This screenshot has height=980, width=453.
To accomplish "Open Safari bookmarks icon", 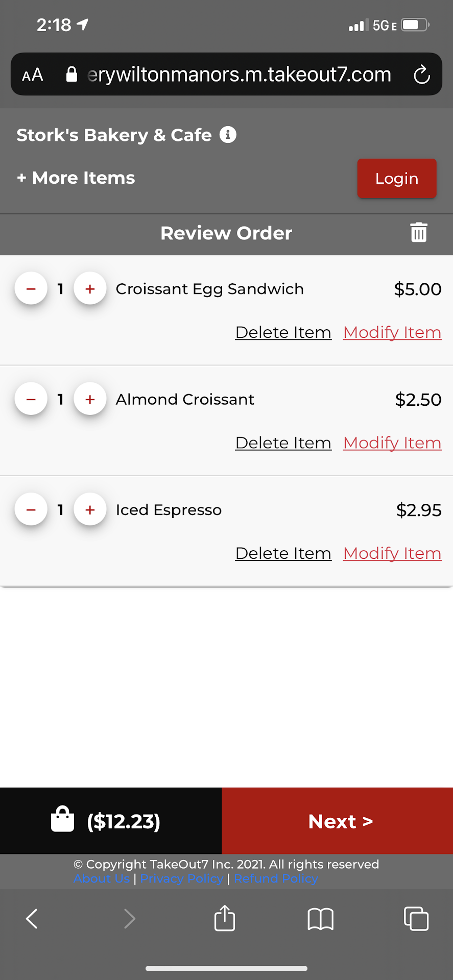I will tap(320, 919).
